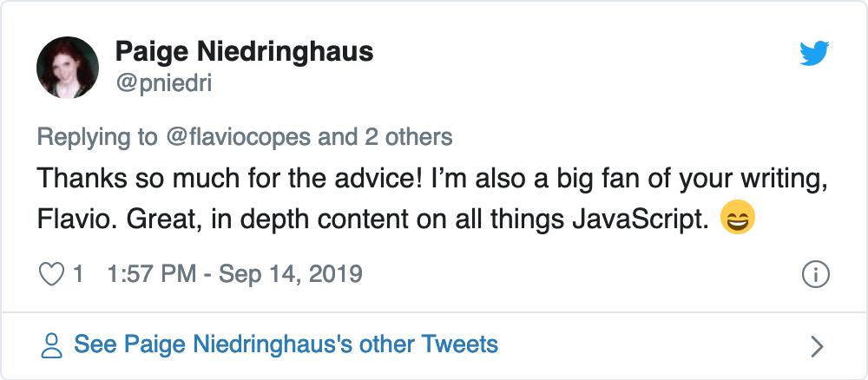Open the tweet info circle icon
The width and height of the screenshot is (868, 380).
coord(814,275)
